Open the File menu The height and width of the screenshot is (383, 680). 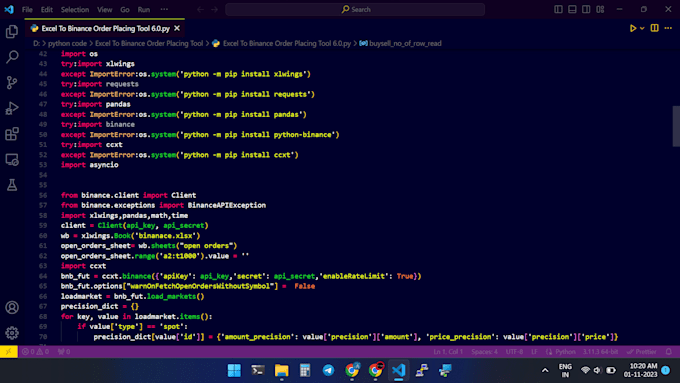(x=27, y=9)
